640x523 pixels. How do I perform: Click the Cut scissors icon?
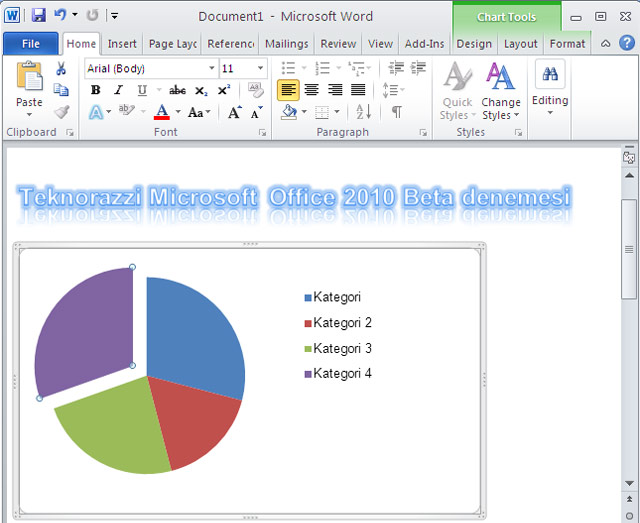(x=61, y=69)
